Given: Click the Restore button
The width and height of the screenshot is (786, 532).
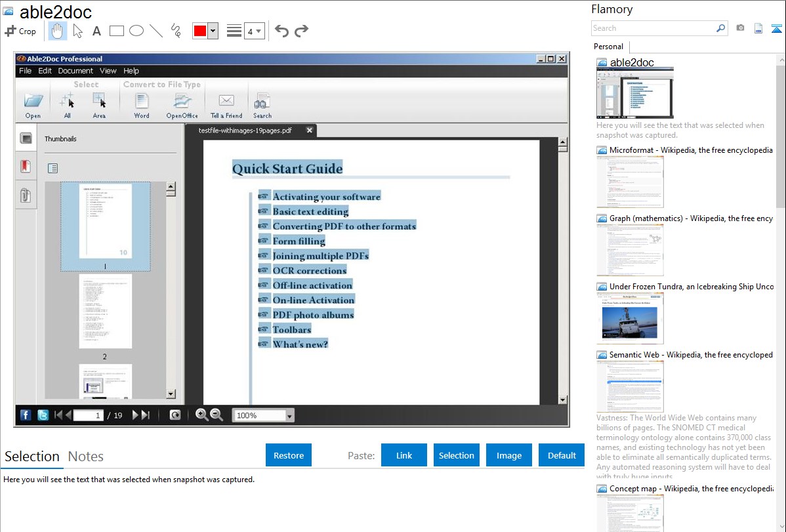Looking at the screenshot, I should pos(289,455).
